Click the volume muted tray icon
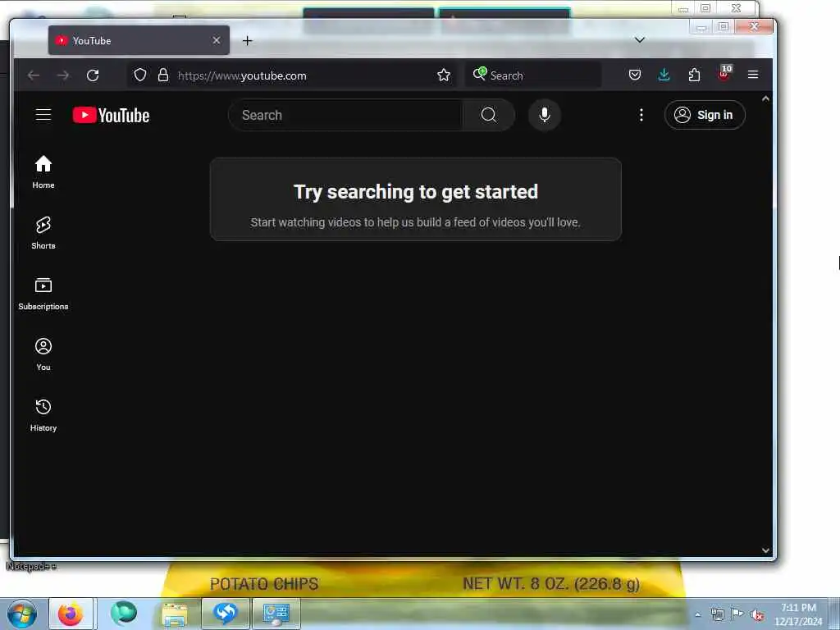 coord(757,615)
